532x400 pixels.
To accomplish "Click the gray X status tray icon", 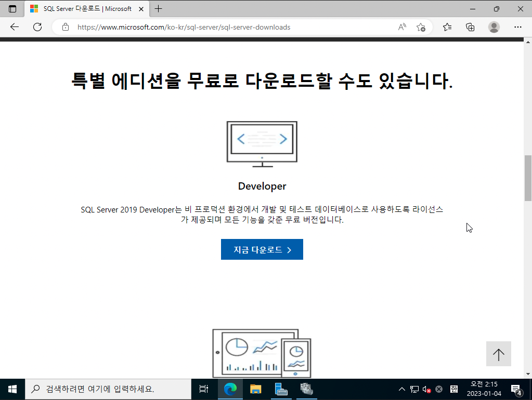I will pyautogui.click(x=439, y=389).
